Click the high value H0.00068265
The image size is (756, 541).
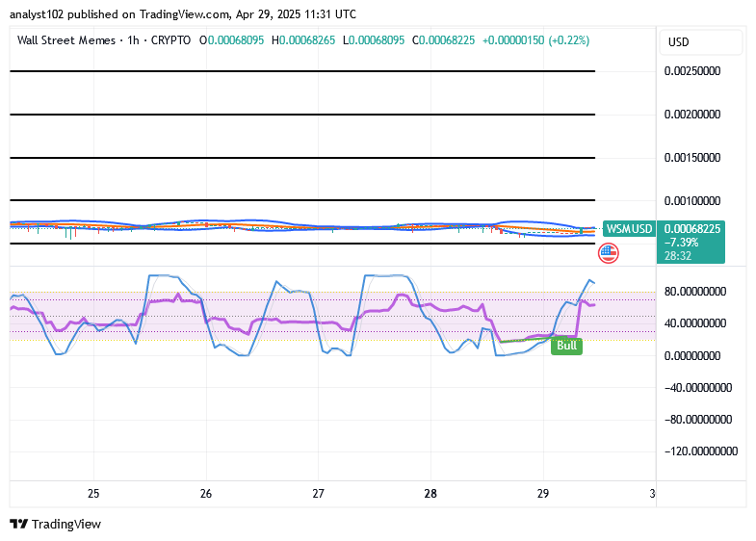click(x=303, y=40)
